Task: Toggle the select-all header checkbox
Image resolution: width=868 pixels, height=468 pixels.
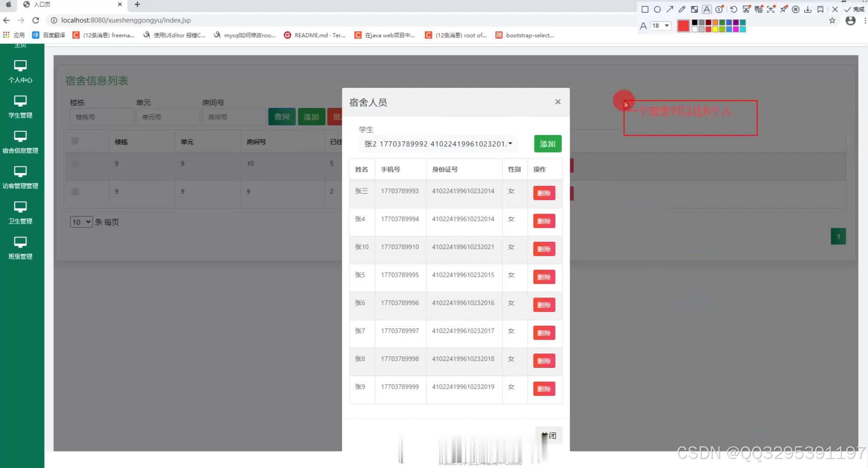Action: coord(75,141)
